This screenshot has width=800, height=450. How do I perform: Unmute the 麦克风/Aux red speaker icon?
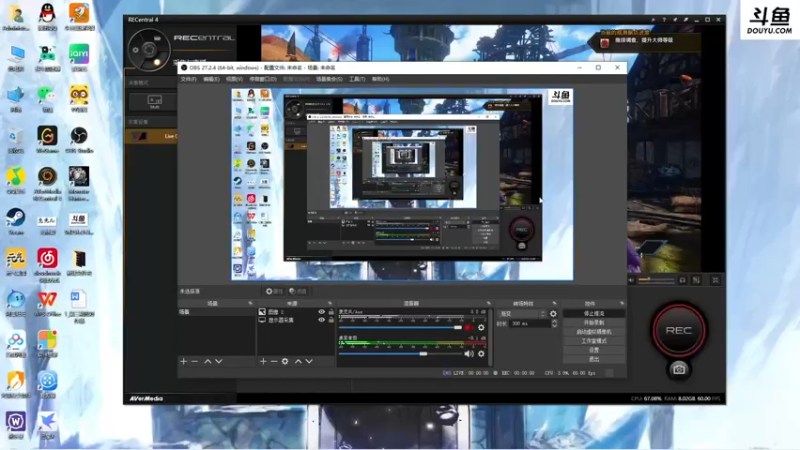pyautogui.click(x=468, y=327)
